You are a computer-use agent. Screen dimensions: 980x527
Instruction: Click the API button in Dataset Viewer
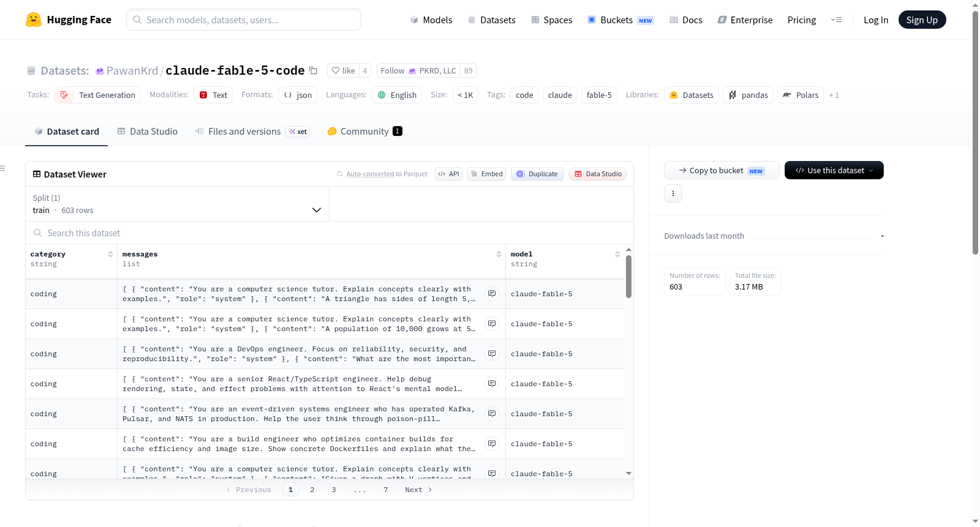coord(448,174)
